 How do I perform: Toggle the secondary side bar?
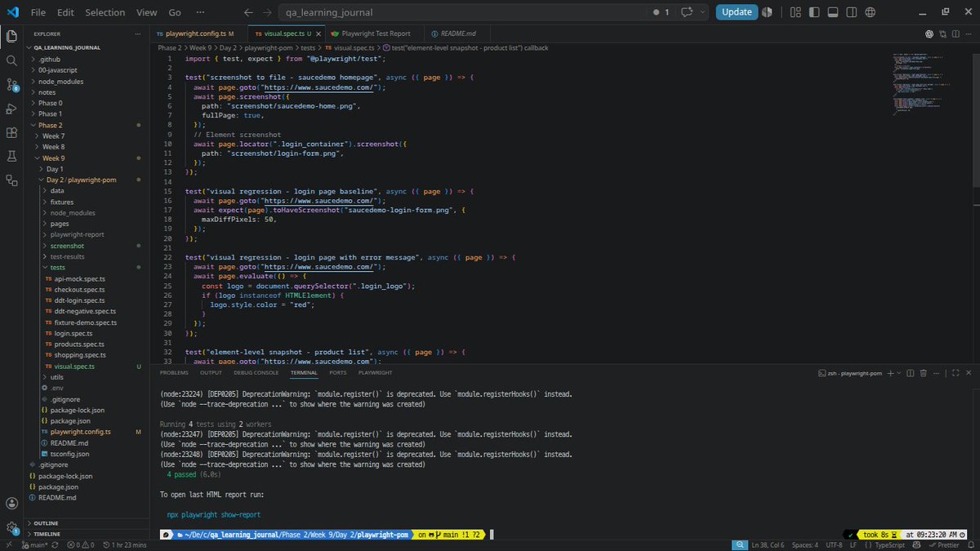pyautogui.click(x=852, y=12)
